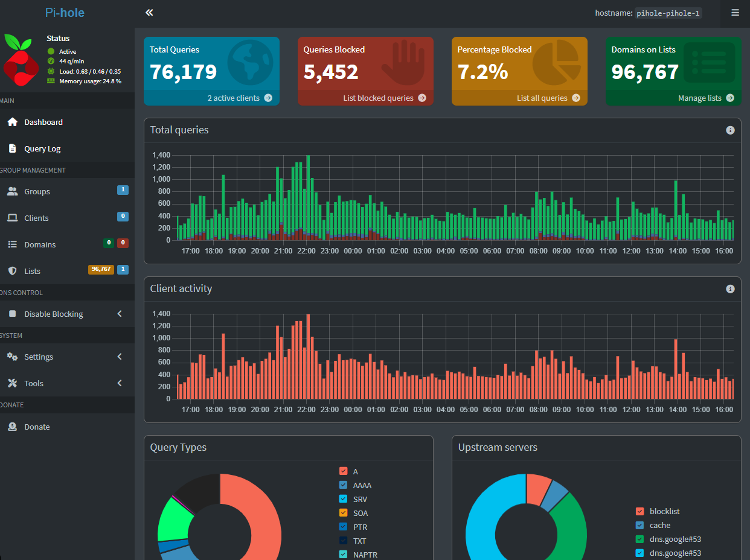The width and height of the screenshot is (750, 560).
Task: Click the blue badge next to Groups
Action: click(123, 189)
